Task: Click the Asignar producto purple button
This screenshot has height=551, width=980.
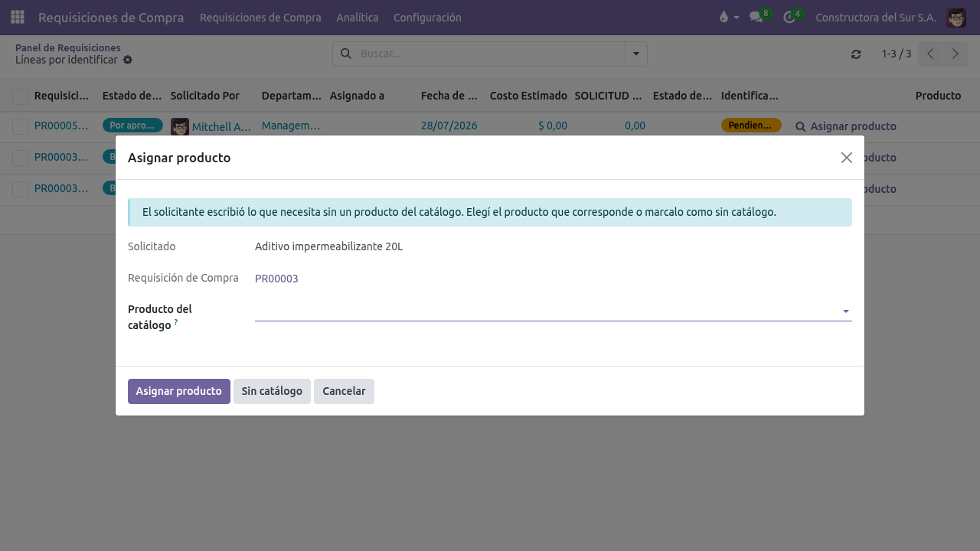Action: click(179, 391)
